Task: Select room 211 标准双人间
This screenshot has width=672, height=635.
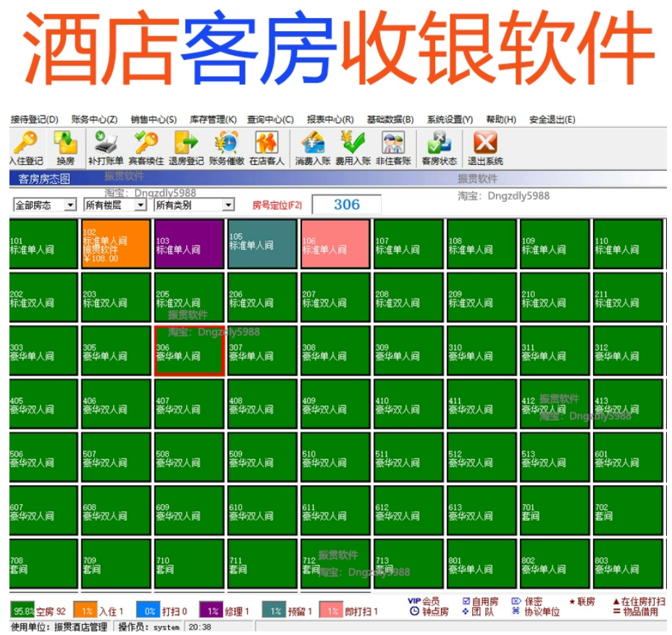Action: pos(629,298)
